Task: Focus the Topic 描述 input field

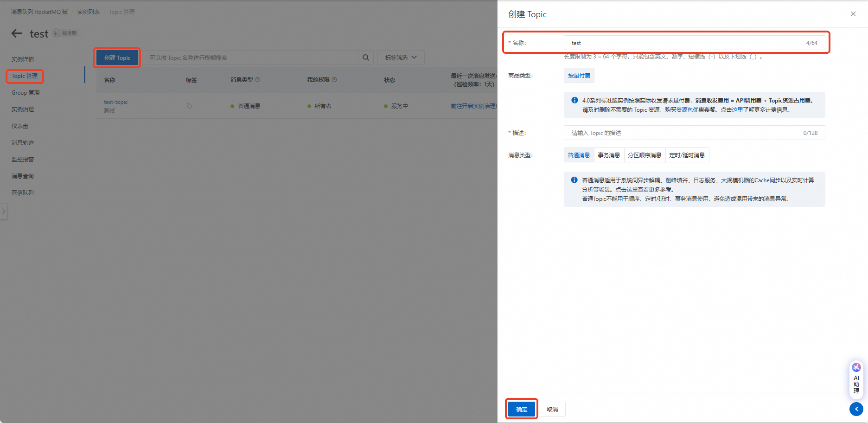Action: pos(694,133)
